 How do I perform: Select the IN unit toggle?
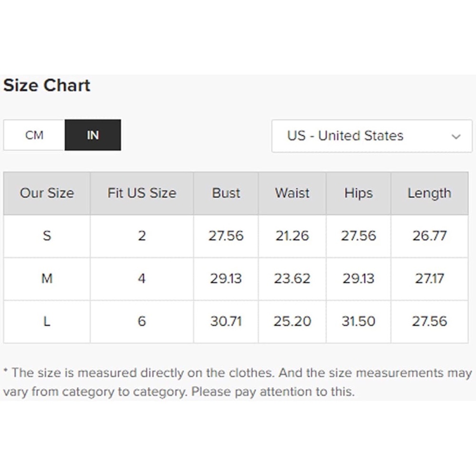tap(93, 135)
